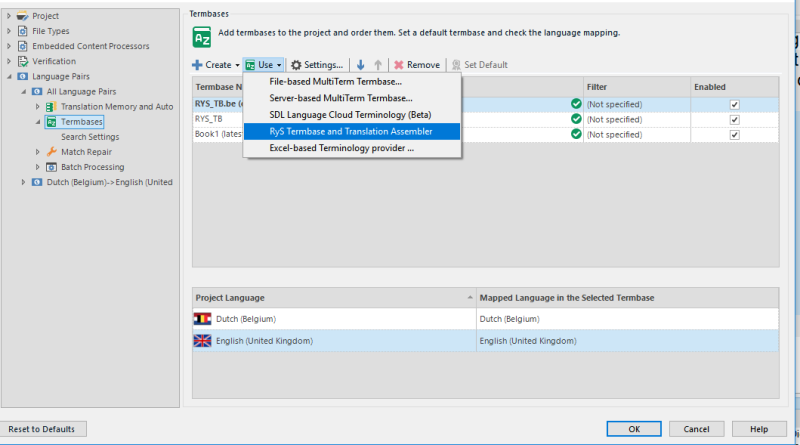This screenshot has width=800, height=445.
Task: Click green status check of Book1 row
Action: click(576, 134)
